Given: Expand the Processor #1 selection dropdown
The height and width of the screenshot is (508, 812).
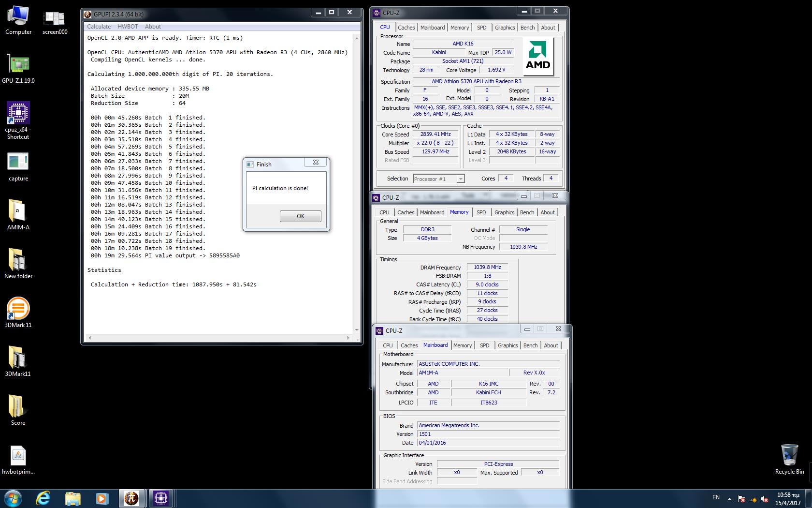Looking at the screenshot, I should point(461,179).
